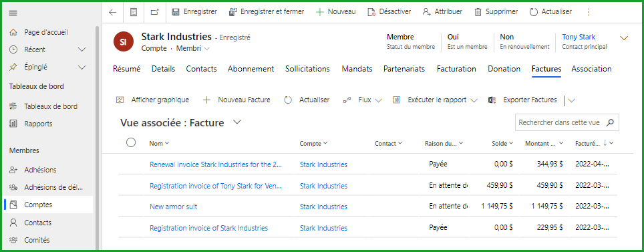Switch to Abonnement tab
Viewport: 644px width, 252px height.
251,69
